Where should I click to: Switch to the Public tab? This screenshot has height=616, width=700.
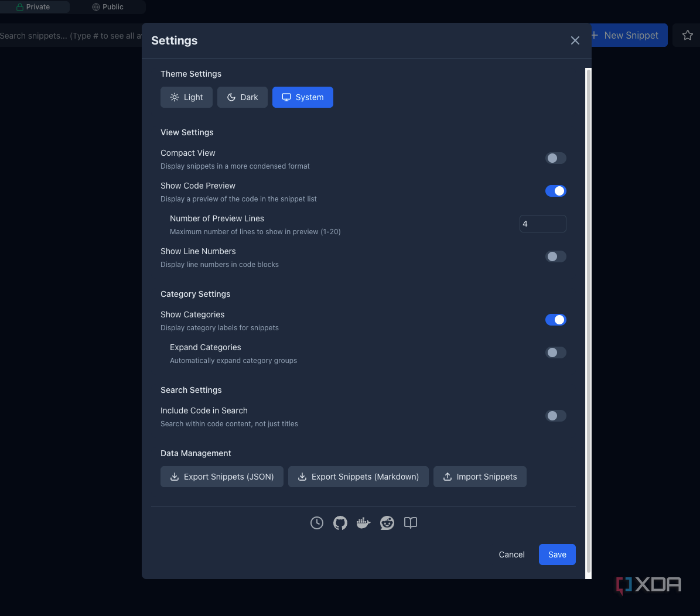point(108,7)
